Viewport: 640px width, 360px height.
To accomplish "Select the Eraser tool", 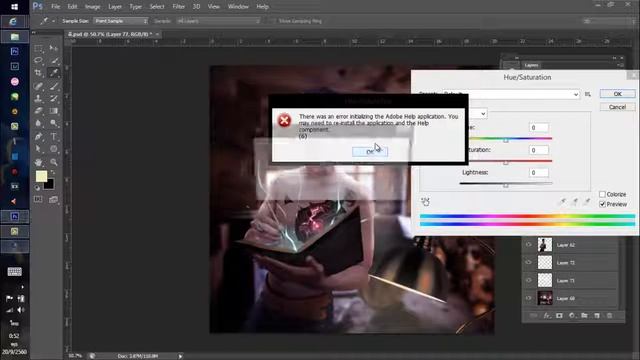I will (38, 111).
